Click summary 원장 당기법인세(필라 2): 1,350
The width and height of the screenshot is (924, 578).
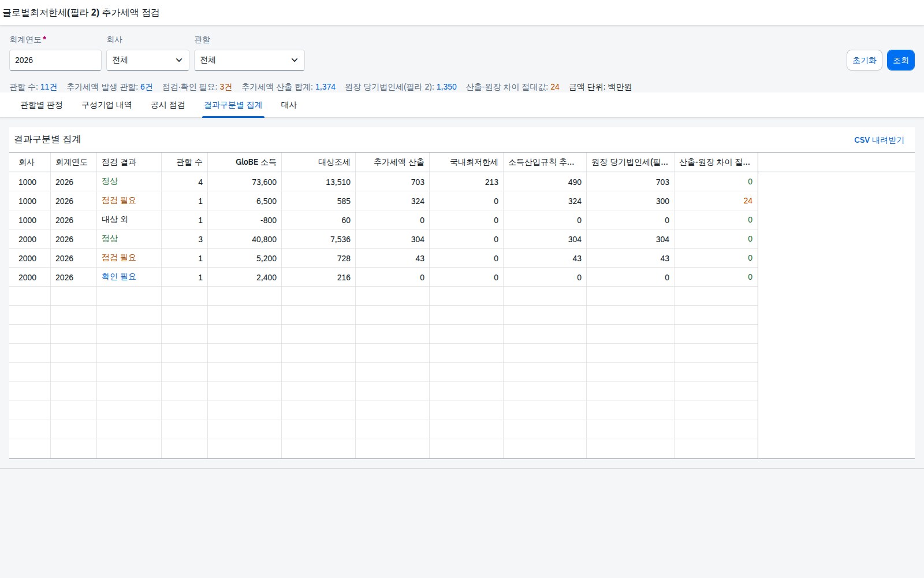tap(401, 87)
